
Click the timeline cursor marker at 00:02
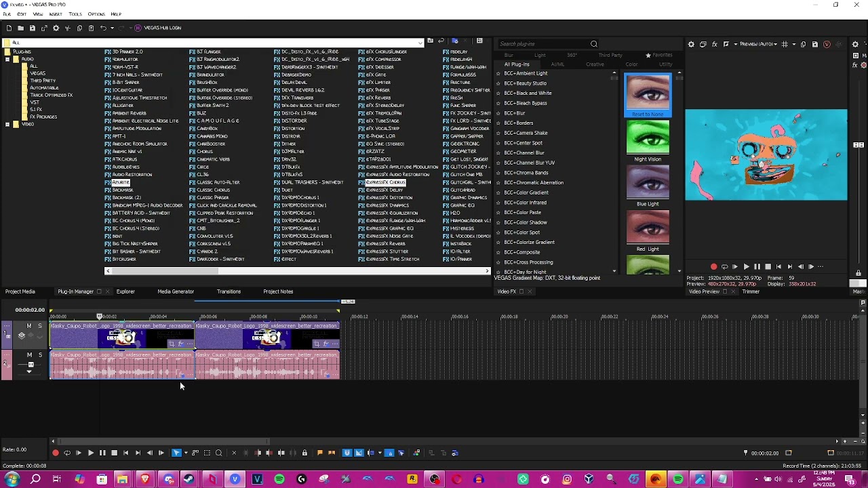(100, 317)
